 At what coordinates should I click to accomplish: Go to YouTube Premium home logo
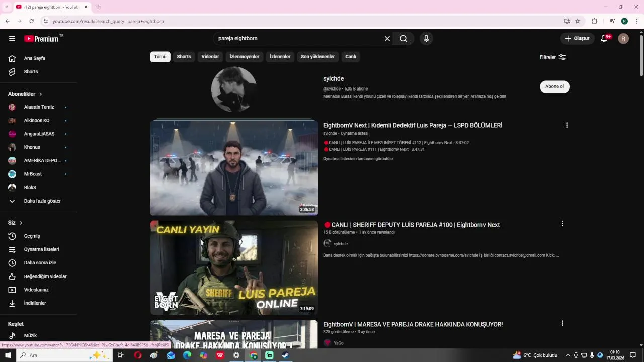tap(42, 39)
